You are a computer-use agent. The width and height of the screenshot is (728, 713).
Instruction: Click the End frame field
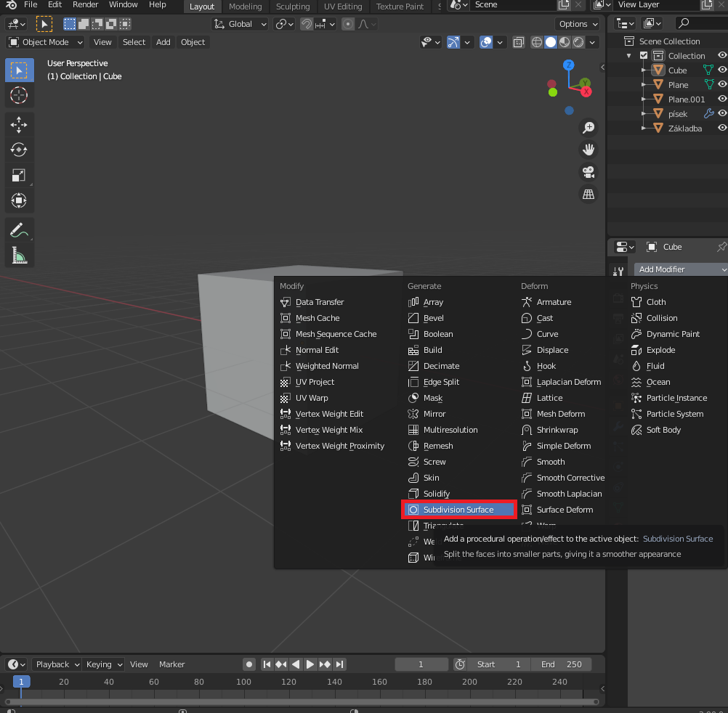561,664
